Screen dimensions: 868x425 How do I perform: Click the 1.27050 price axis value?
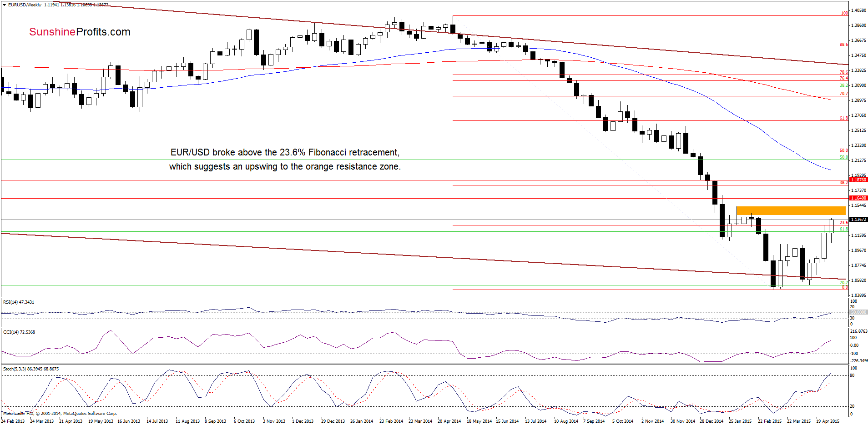(858, 115)
